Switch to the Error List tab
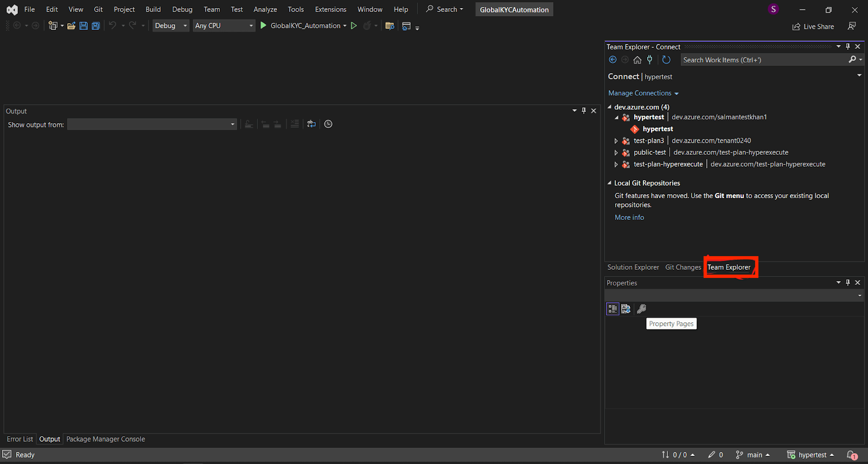This screenshot has width=868, height=464. click(20, 439)
